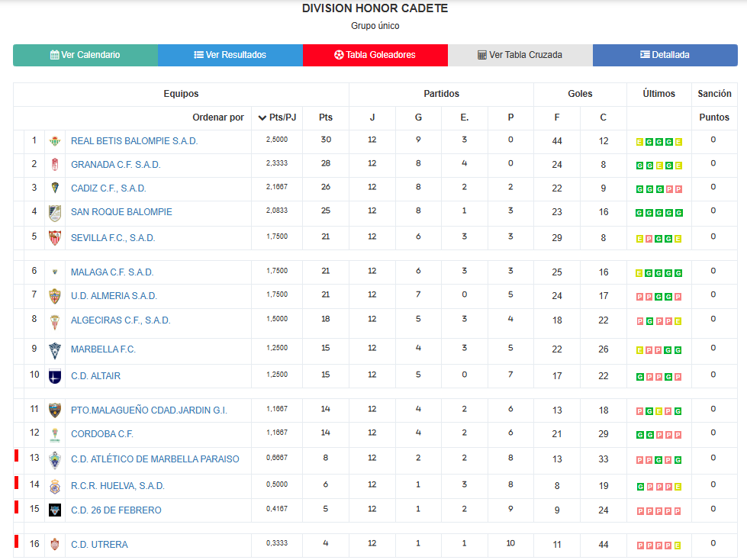Click the 2,5000 Pts/PJ value
Screen dimensions: 747x560
point(277,140)
